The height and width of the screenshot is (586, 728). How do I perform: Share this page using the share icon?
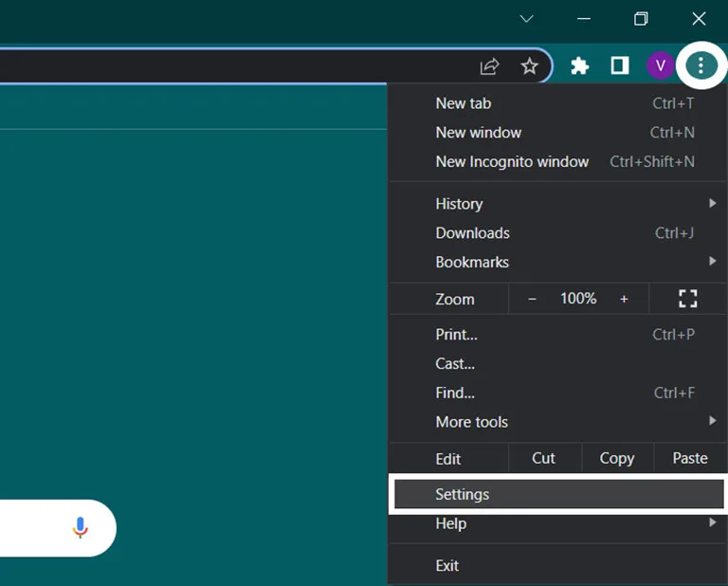[489, 66]
